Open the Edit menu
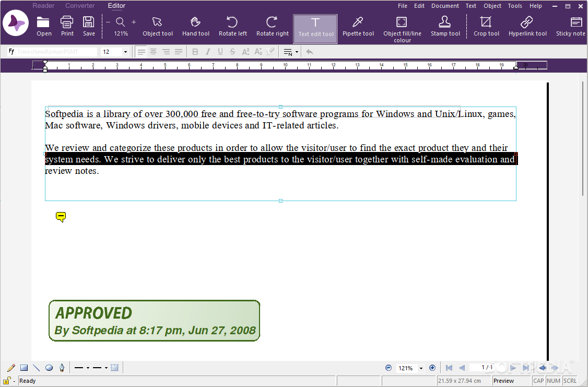The height and width of the screenshot is (387, 588). 419,6
